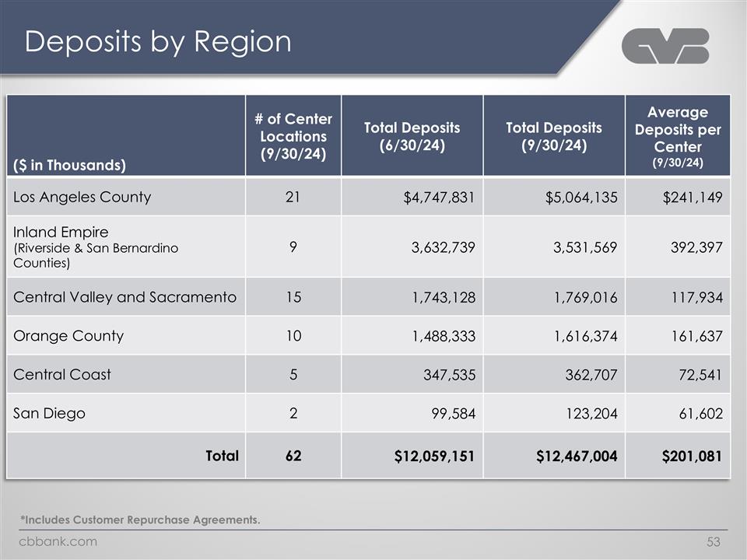This screenshot has width=747, height=560.
Task: Select the "# of Center Locations" column header
Action: [293, 136]
